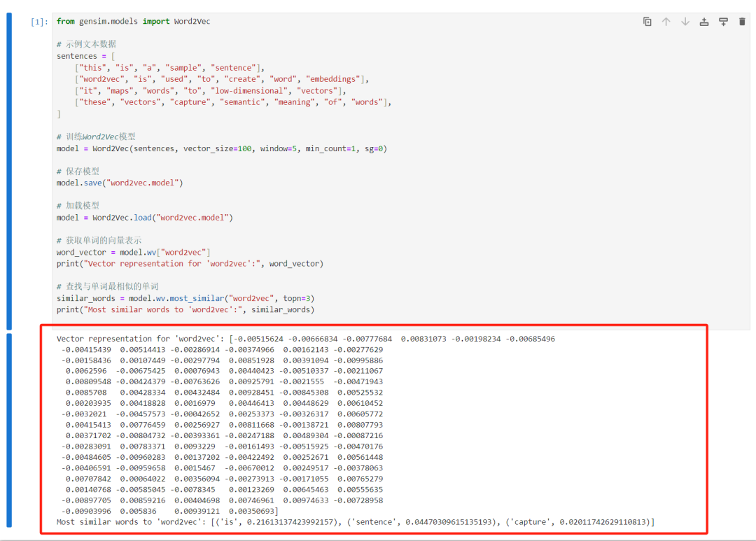The width and height of the screenshot is (756, 541).
Task: Click output value -0.00685496
Action: pyautogui.click(x=531, y=339)
